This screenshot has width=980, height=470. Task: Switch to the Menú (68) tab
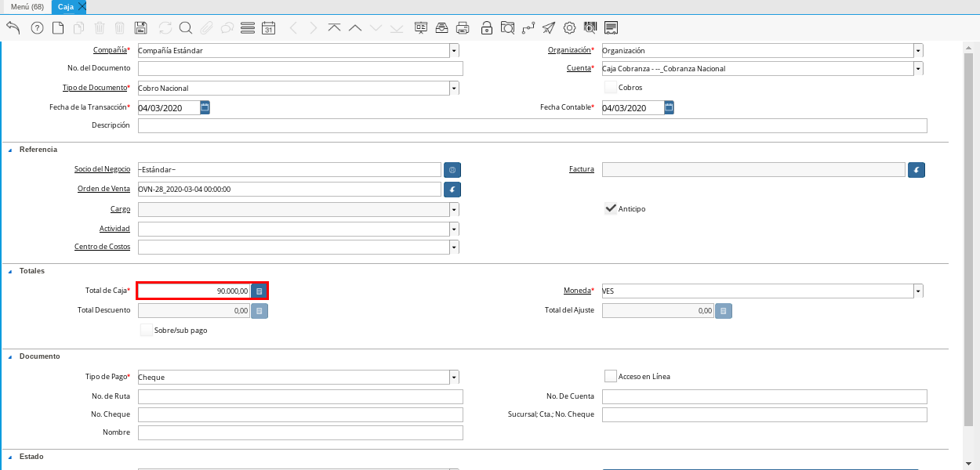27,6
